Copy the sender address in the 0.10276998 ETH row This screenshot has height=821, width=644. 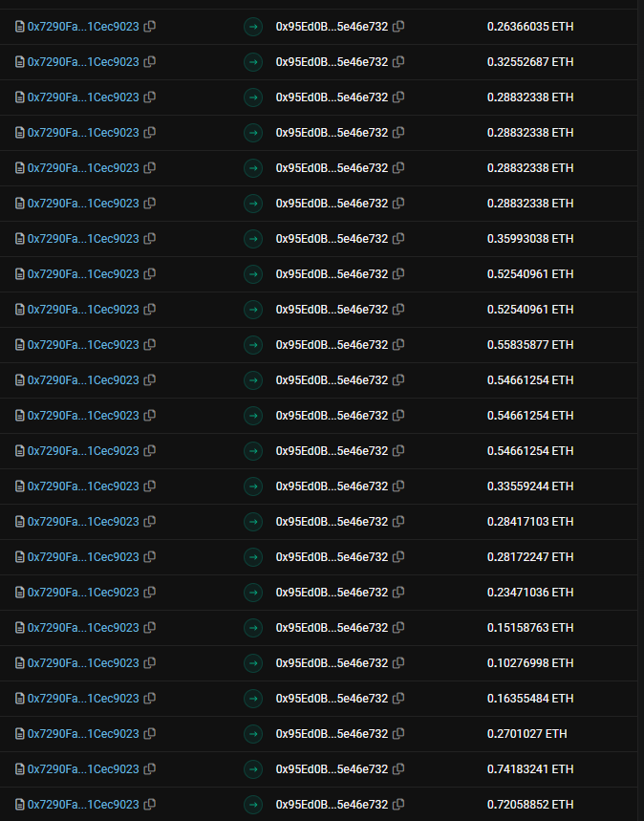150,663
